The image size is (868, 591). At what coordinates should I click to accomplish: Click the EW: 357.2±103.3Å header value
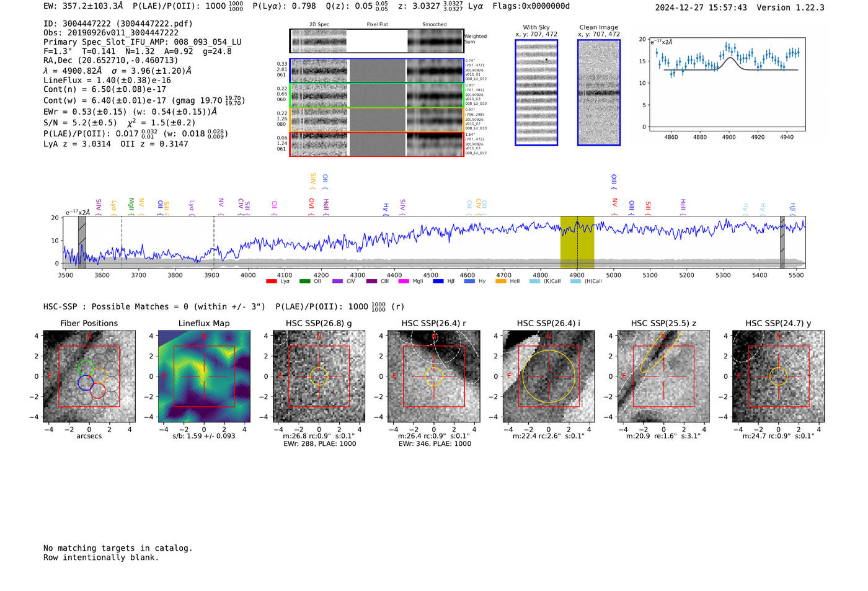84,6
